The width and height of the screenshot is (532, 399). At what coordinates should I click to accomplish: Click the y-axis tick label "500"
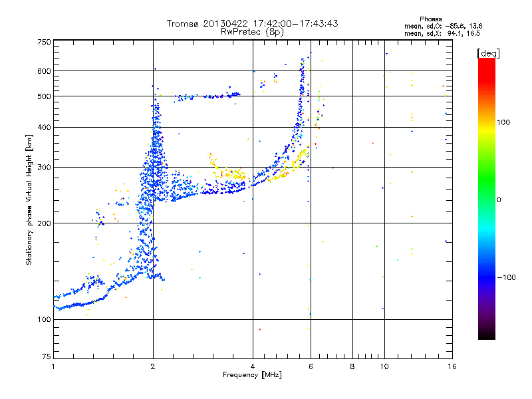[x=44, y=96]
